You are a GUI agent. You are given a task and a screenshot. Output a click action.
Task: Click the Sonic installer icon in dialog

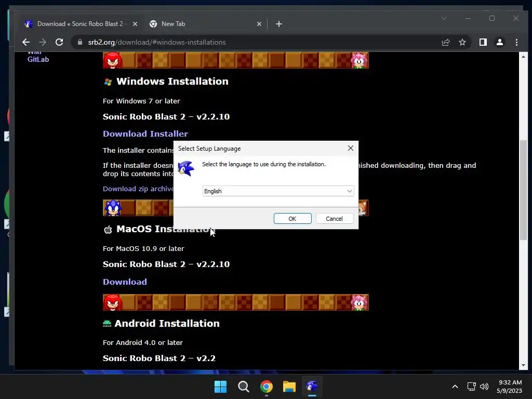tap(186, 168)
